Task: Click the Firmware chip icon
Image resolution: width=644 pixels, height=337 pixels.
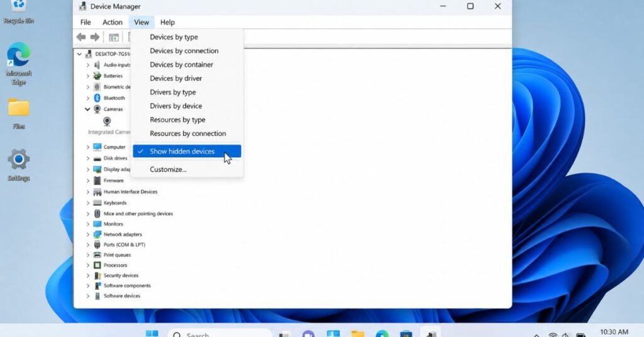Action: click(97, 180)
